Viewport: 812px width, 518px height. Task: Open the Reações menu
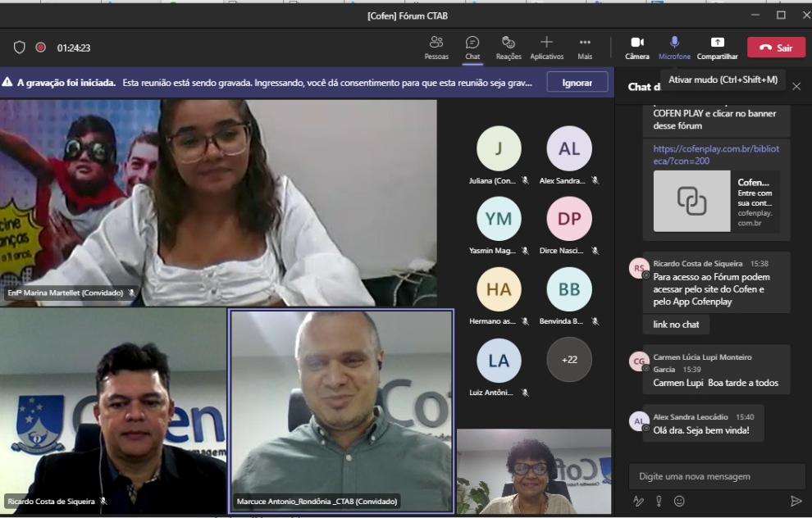click(509, 47)
